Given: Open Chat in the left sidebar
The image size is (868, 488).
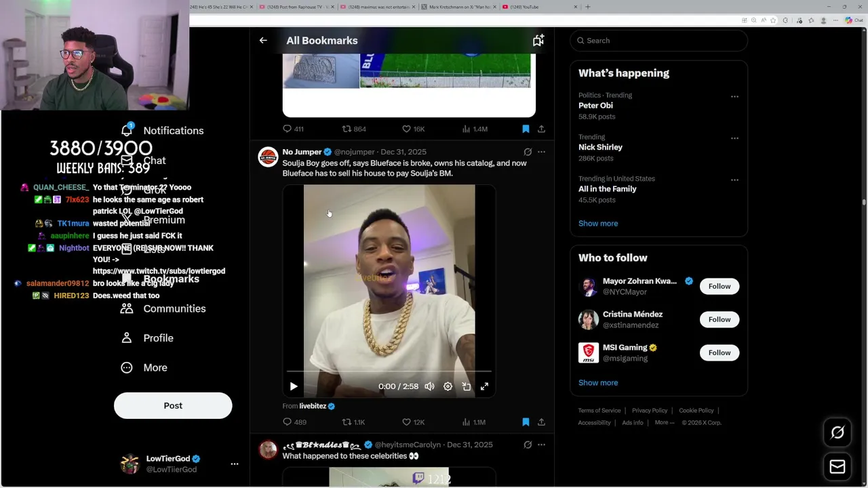Looking at the screenshot, I should coord(143,161).
